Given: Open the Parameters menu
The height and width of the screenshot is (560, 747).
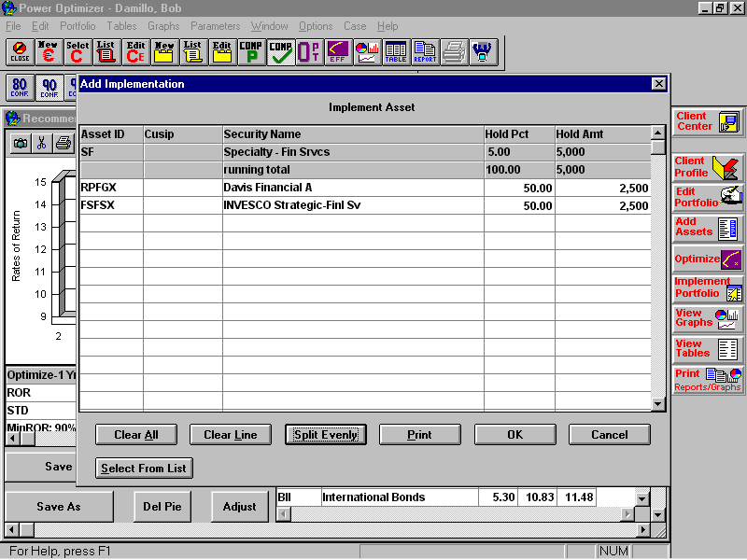Looking at the screenshot, I should click(x=216, y=26).
